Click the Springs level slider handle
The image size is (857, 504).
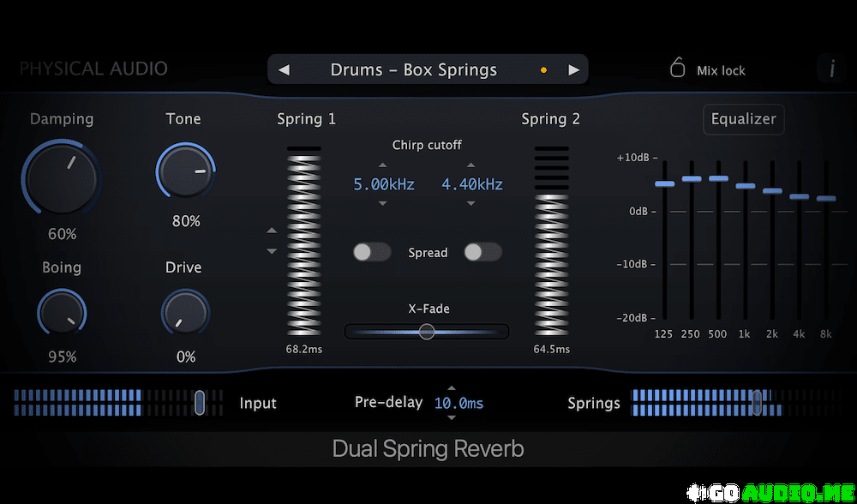coord(757,403)
